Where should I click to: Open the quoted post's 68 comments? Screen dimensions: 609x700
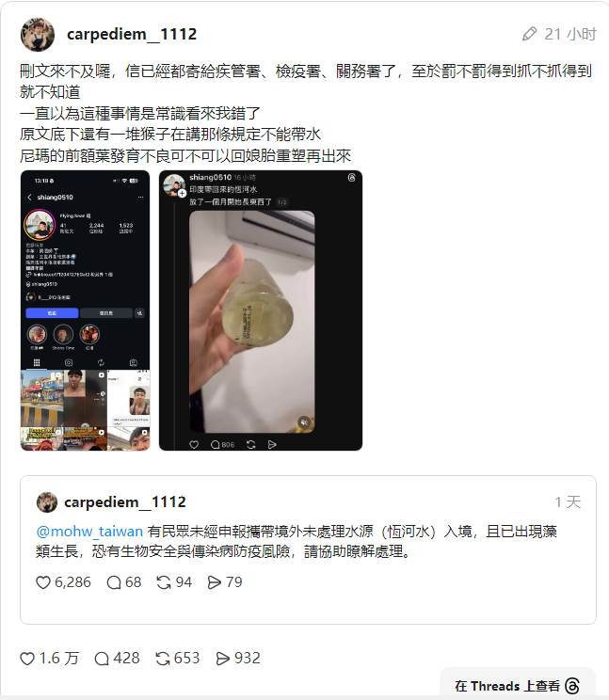[x=114, y=582]
